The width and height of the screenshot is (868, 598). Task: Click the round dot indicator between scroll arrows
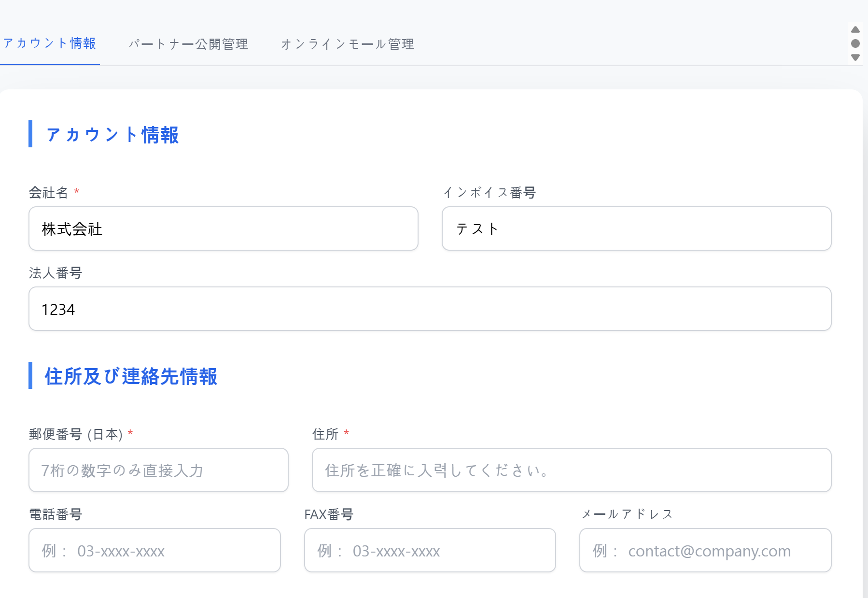856,43
